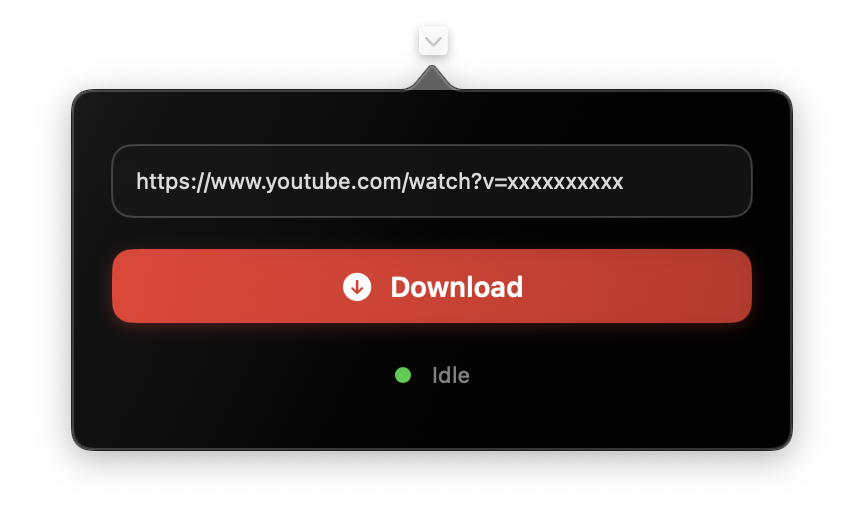Click the green status indicator dot

403,375
